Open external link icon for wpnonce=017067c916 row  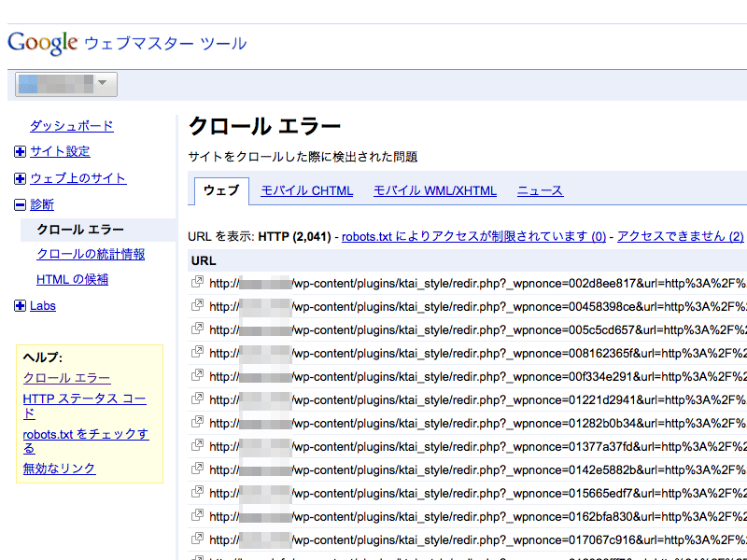coord(197,539)
